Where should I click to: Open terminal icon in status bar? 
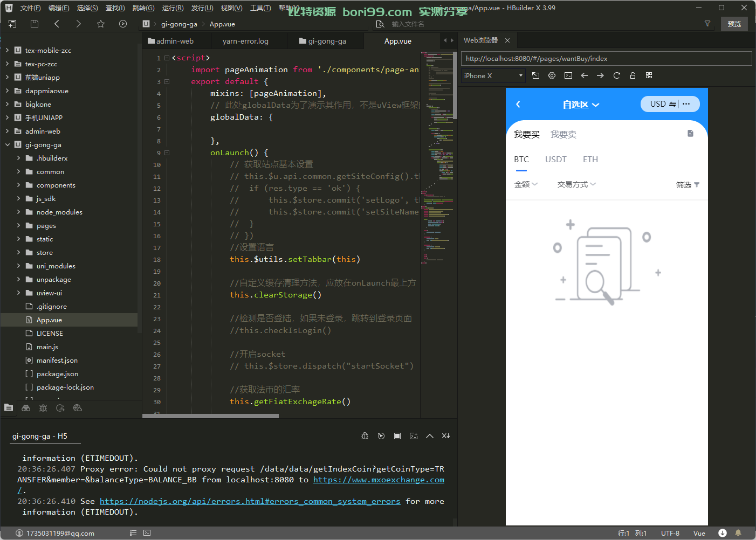(x=147, y=532)
